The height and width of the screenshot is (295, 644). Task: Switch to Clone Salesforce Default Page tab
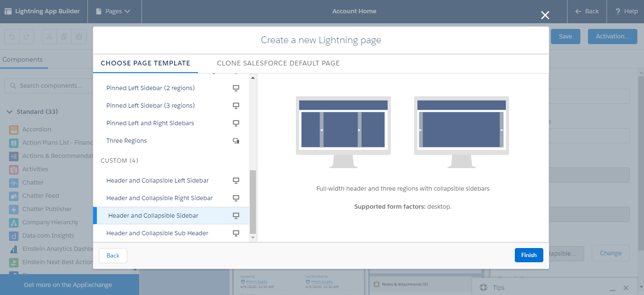tap(278, 63)
